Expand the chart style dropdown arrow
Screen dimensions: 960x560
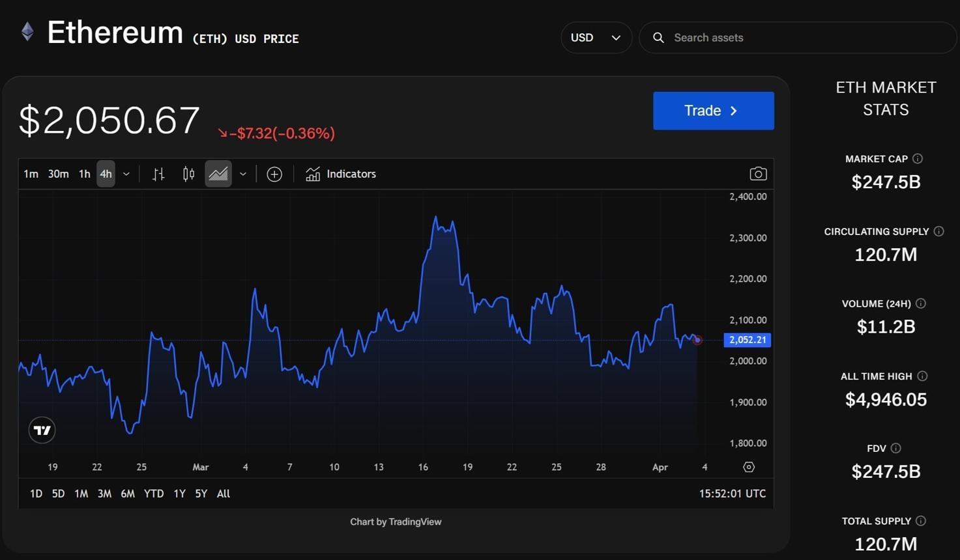243,174
